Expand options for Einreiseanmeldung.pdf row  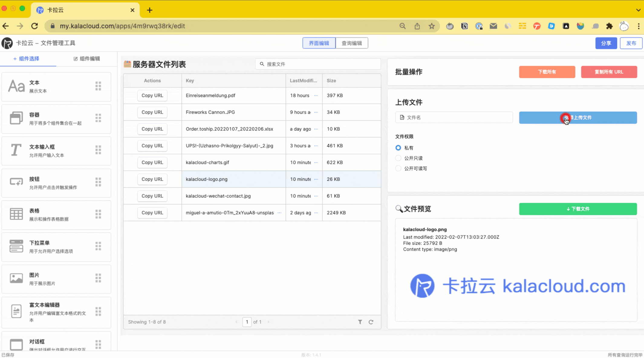click(x=316, y=95)
